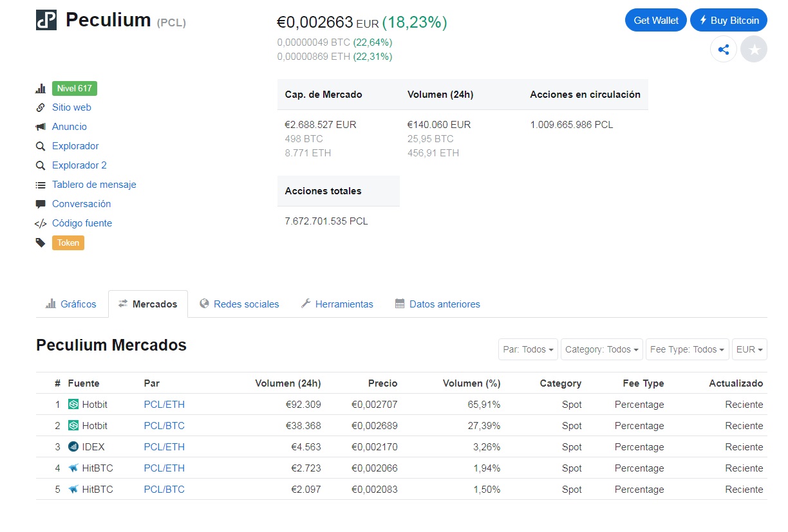Open the Par: Todos dropdown
Viewport: 788px width, 532px height.
coord(528,349)
